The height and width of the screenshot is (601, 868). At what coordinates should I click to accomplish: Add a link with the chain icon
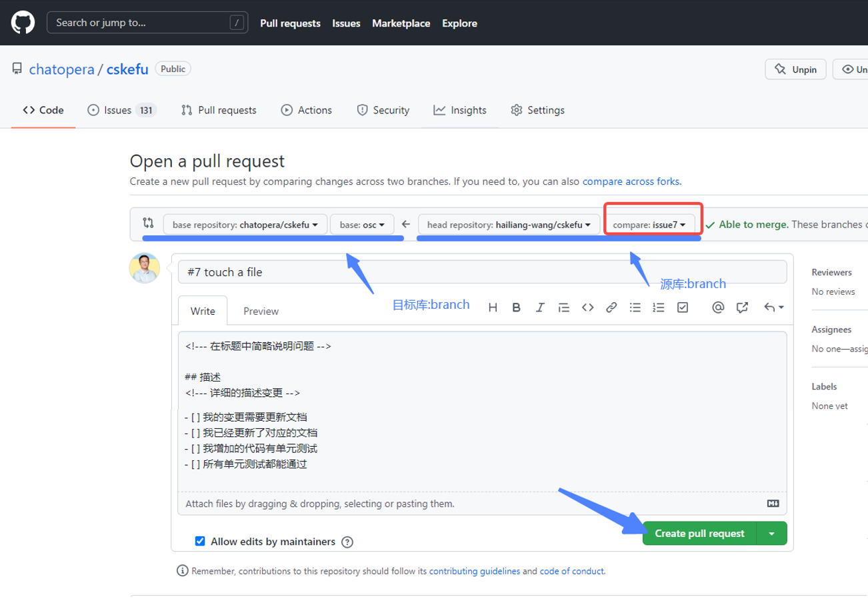(611, 308)
